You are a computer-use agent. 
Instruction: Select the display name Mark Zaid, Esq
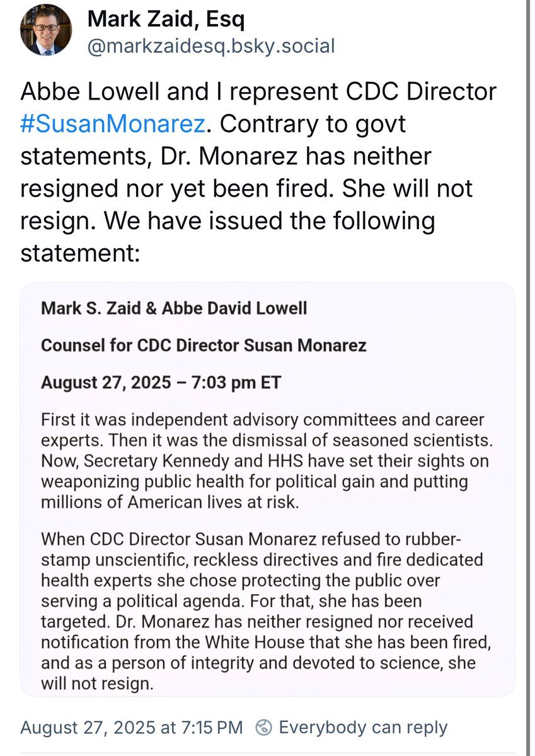[168, 19]
